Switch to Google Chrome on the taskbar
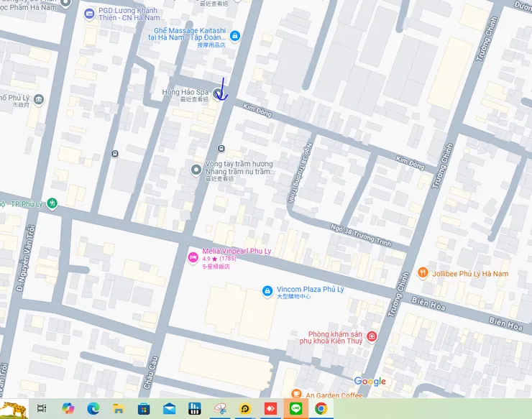 click(x=321, y=408)
